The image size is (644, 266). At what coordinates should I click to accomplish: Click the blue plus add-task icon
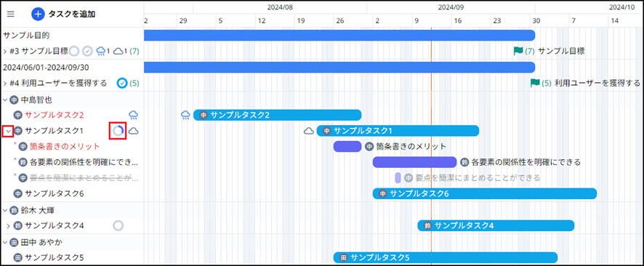pos(38,14)
